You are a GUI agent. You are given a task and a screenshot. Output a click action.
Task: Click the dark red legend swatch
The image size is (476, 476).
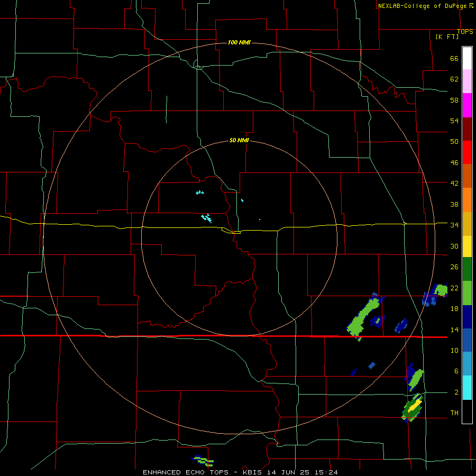pyautogui.click(x=467, y=129)
